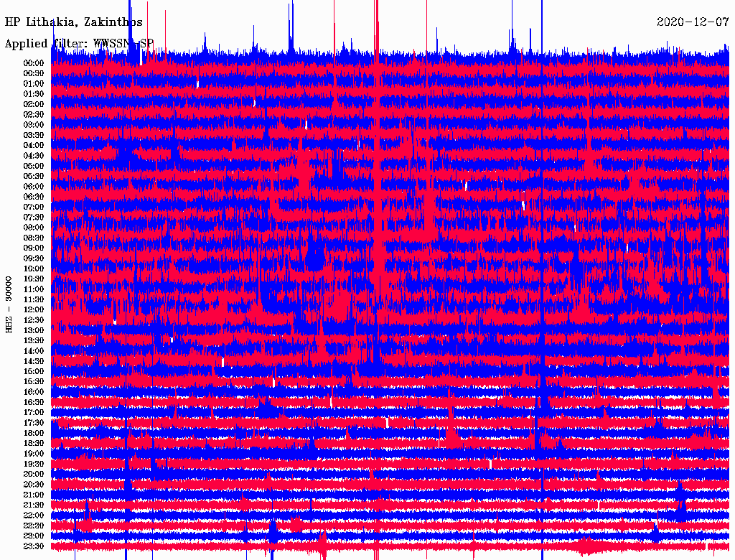Click the 18:30 time label

[x=34, y=444]
